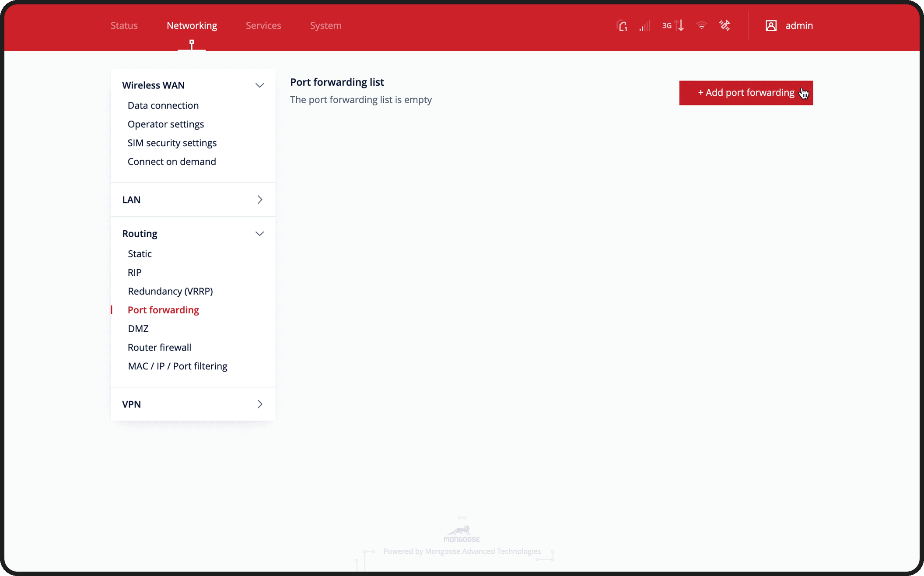This screenshot has width=924, height=576.
Task: Open the Services menu
Action: 263,25
